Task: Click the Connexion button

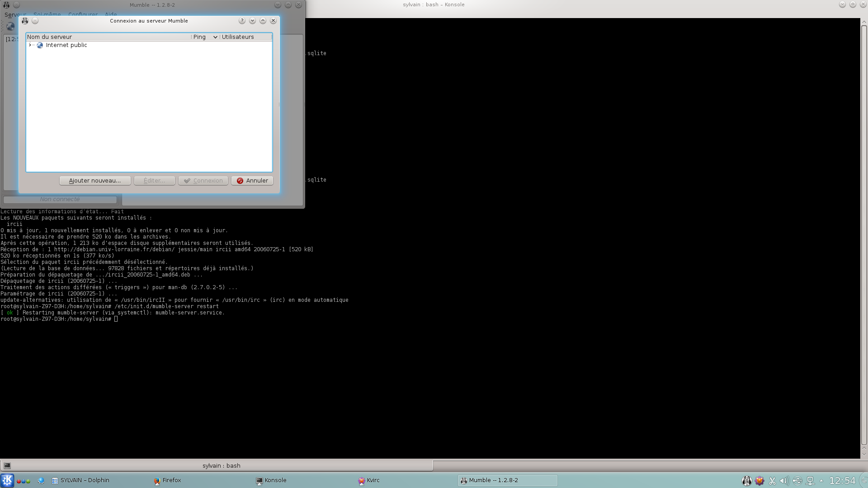Action: click(203, 181)
